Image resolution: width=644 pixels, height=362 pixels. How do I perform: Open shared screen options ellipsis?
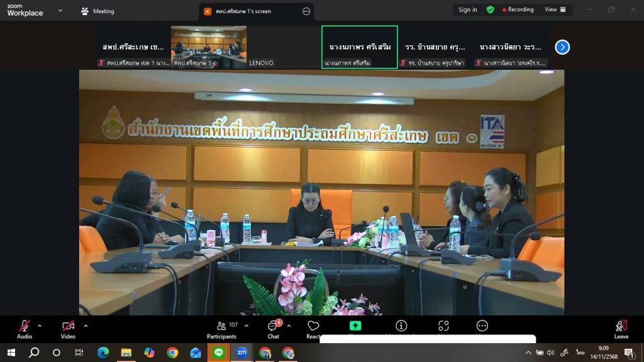306,11
